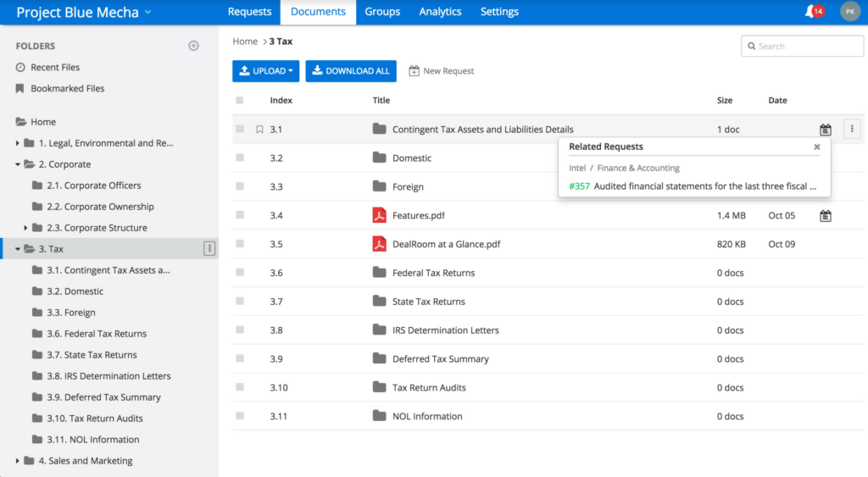Select 3.2. Domestic in sidebar tree
The height and width of the screenshot is (477, 868).
75,291
